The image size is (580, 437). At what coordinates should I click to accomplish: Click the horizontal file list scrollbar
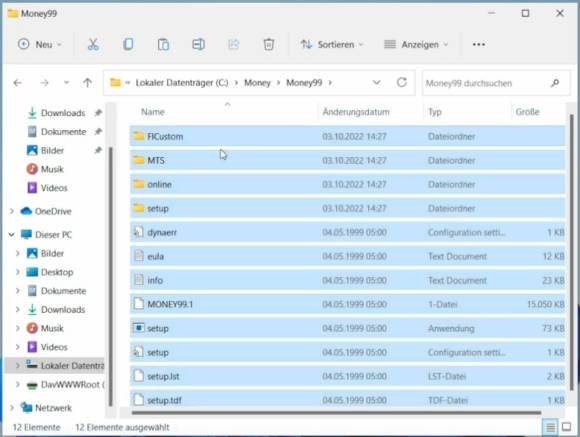[x=336, y=412]
